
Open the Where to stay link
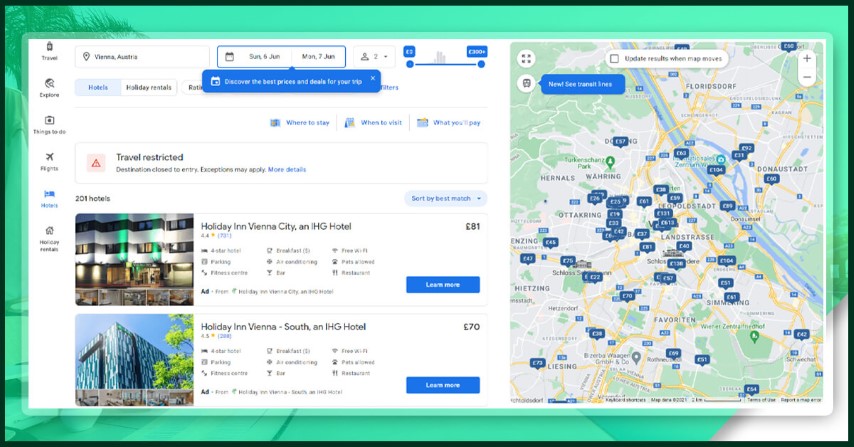click(308, 123)
